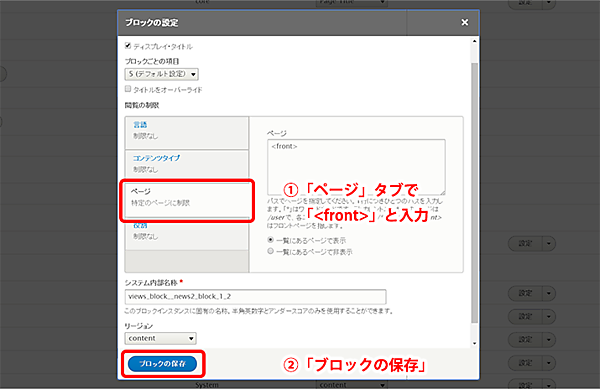
Task: Click the ブロックごとの項目 label
Action: pos(152,61)
